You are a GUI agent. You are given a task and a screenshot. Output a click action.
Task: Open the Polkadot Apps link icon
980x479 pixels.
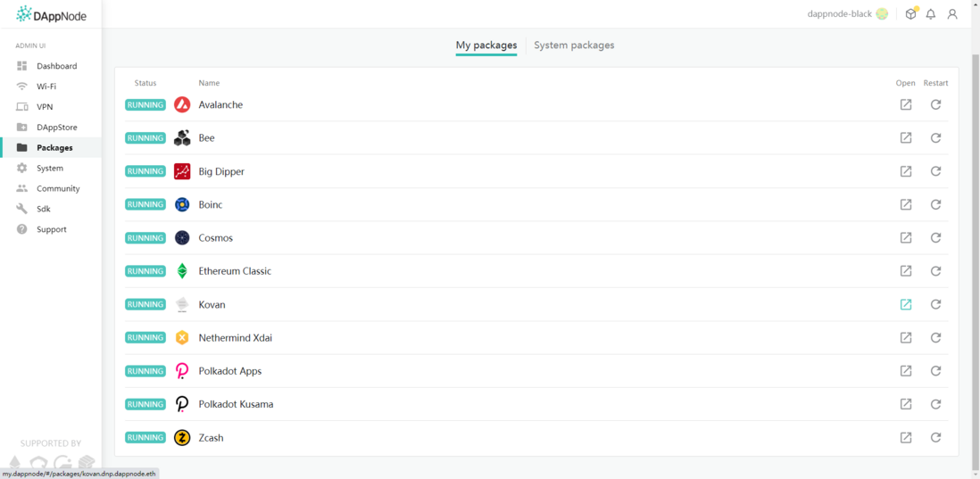pos(905,370)
